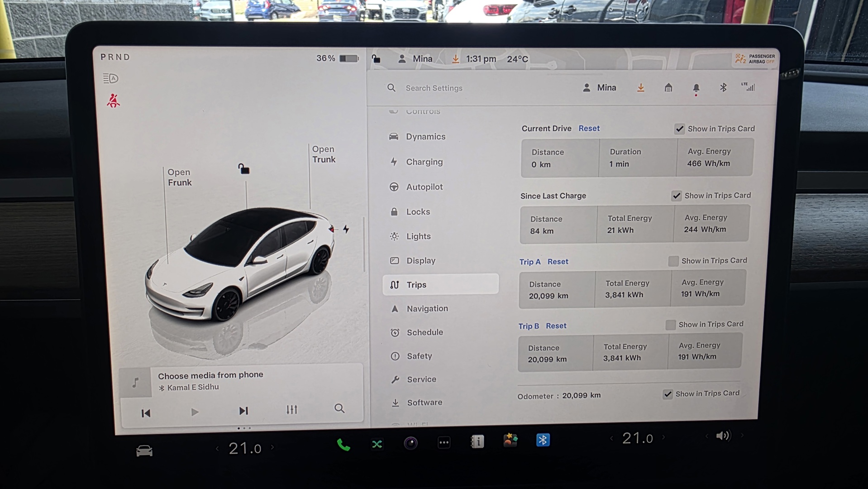Open the Service settings menu
Image resolution: width=868 pixels, height=489 pixels.
[x=413, y=379]
